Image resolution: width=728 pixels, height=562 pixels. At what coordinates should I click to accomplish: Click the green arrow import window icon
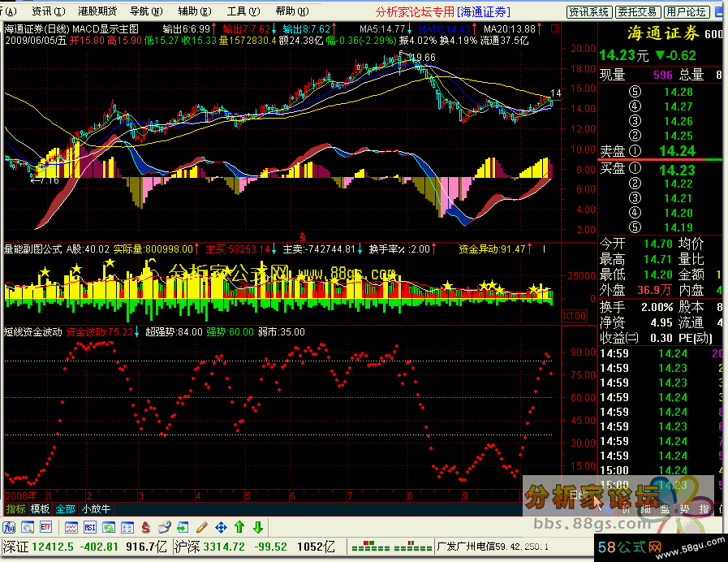click(x=183, y=527)
